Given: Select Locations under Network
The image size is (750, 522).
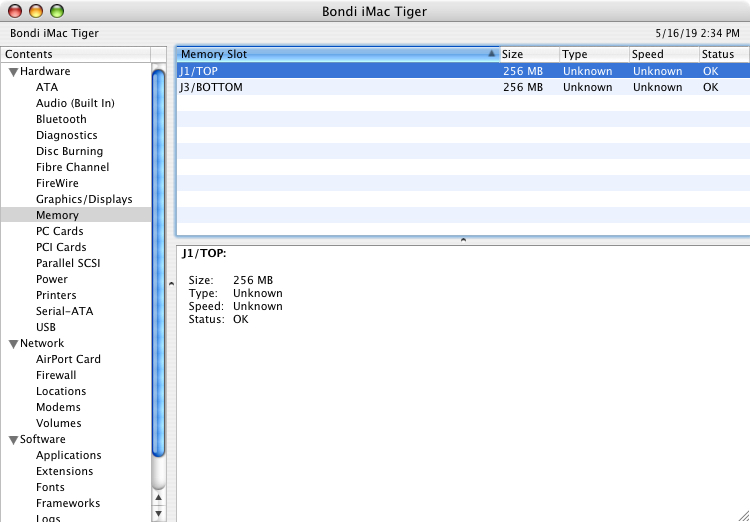Looking at the screenshot, I should pos(61,391).
